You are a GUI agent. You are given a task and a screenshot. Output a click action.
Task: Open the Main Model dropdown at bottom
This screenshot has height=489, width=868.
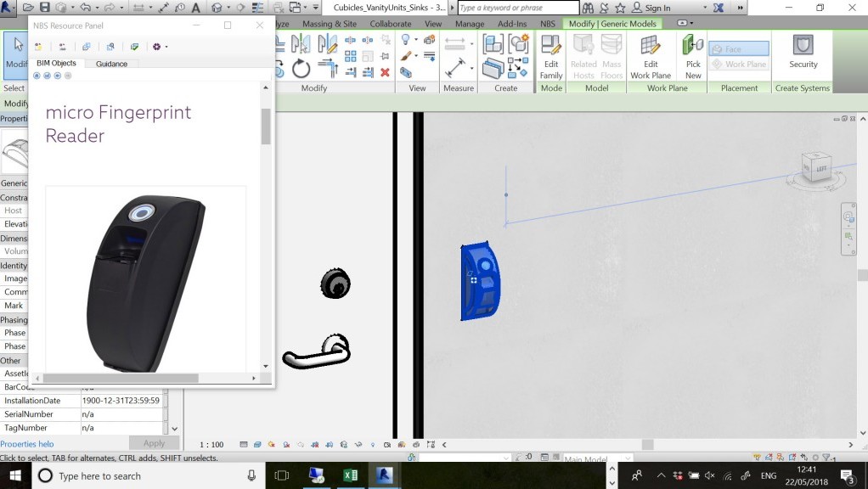595,458
